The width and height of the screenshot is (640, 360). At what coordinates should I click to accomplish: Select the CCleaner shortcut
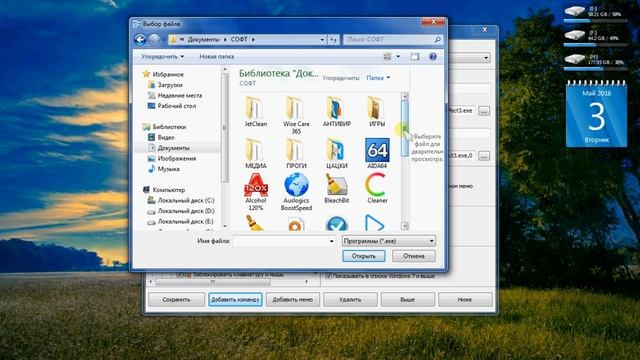(377, 188)
